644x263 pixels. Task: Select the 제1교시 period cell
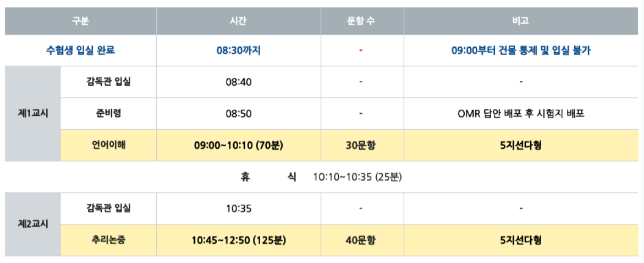(x=33, y=113)
